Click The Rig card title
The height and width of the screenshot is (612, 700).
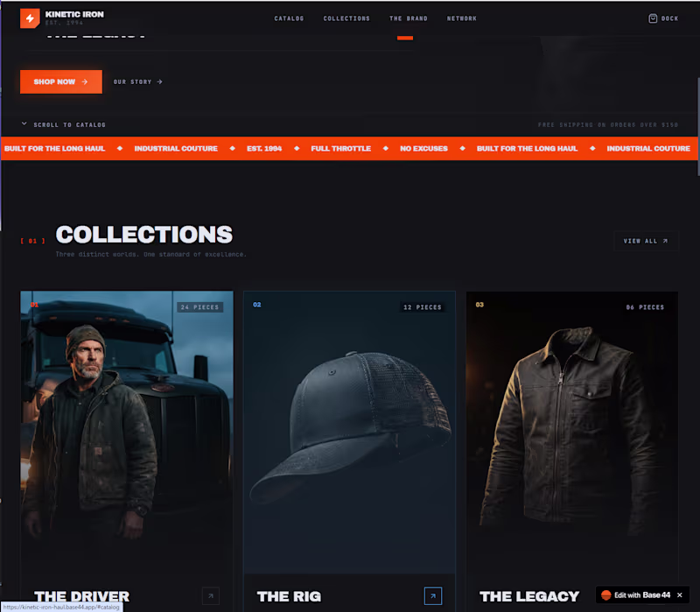click(289, 596)
